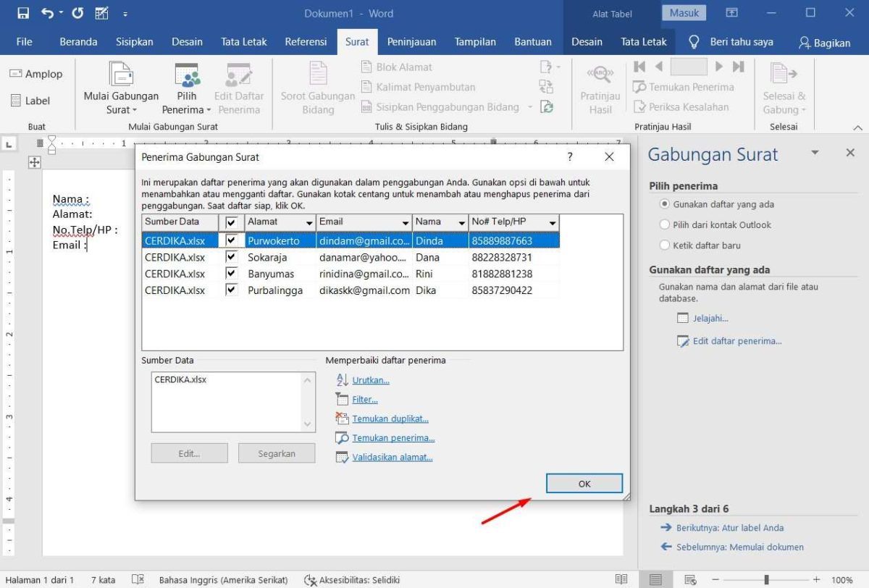The height and width of the screenshot is (588, 869).
Task: Uncheck the Purbalingga recipient row checkbox
Action: tap(232, 290)
